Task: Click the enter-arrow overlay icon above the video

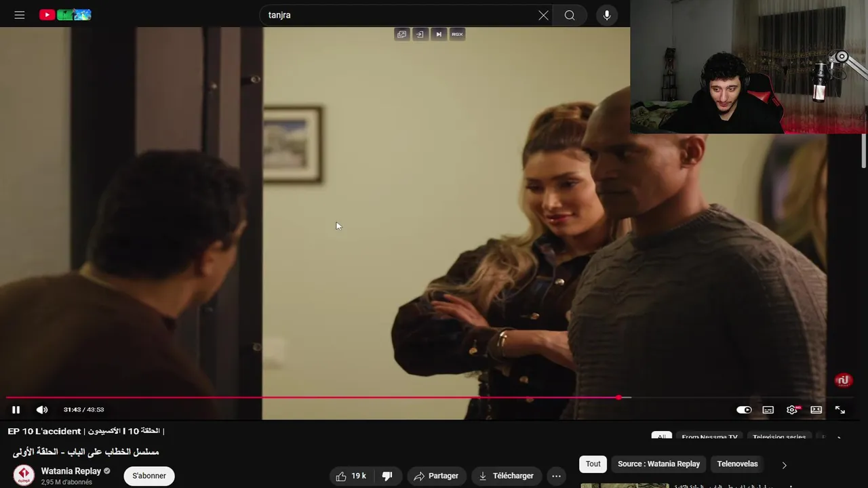Action: click(420, 34)
